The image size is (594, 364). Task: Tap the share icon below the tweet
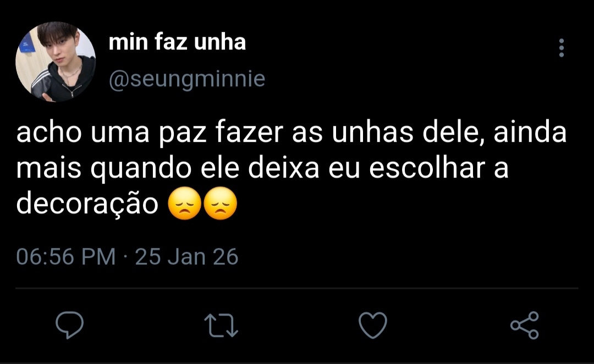pos(525,325)
